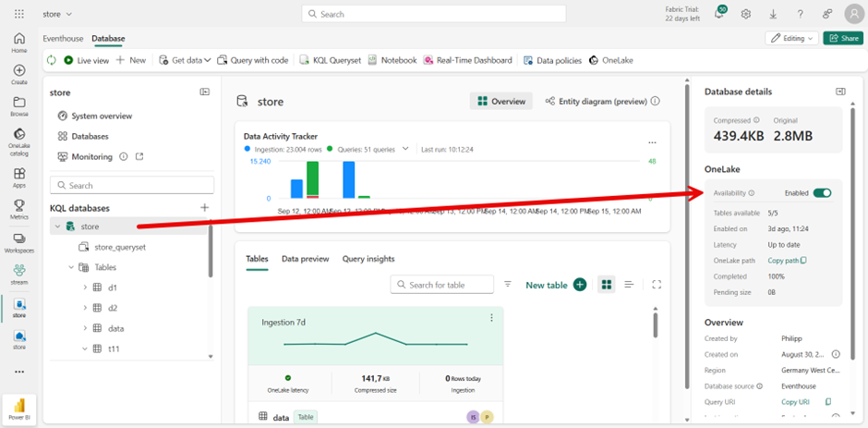Collapse the Database details panel

tap(840, 92)
